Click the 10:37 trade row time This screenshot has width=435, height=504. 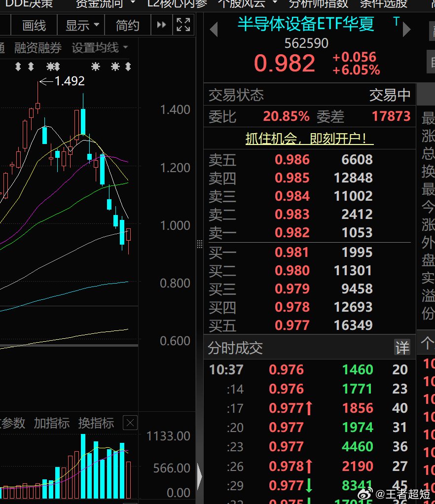point(226,370)
